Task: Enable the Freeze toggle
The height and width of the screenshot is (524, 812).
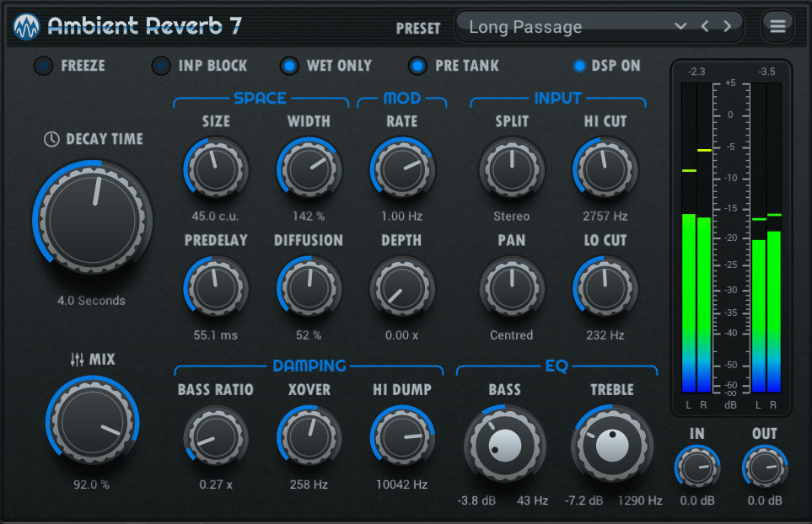Action: coord(44,66)
